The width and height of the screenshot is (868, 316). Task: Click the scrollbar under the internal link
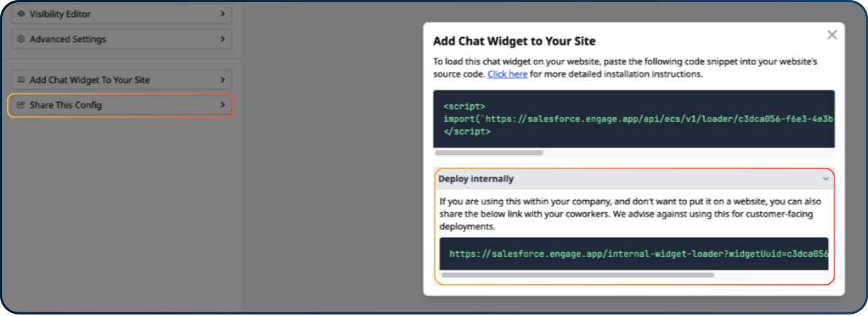(577, 275)
